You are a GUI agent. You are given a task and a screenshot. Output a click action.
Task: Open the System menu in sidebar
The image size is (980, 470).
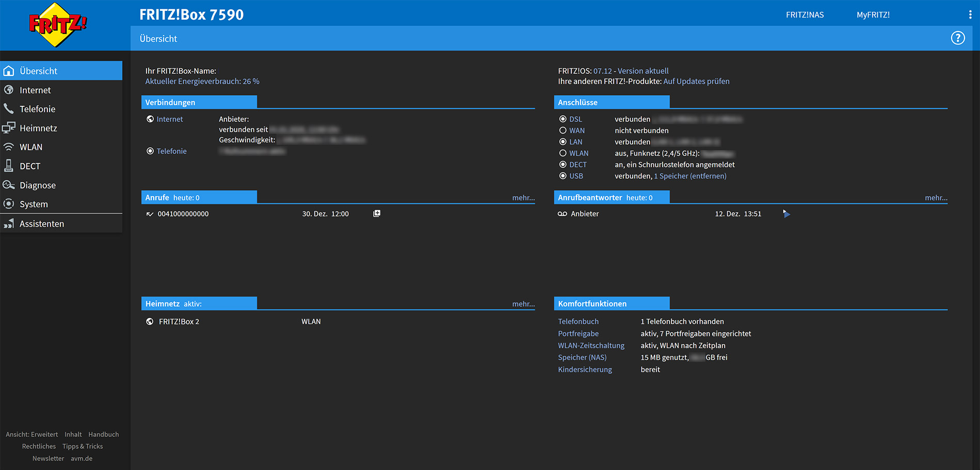tap(61, 204)
